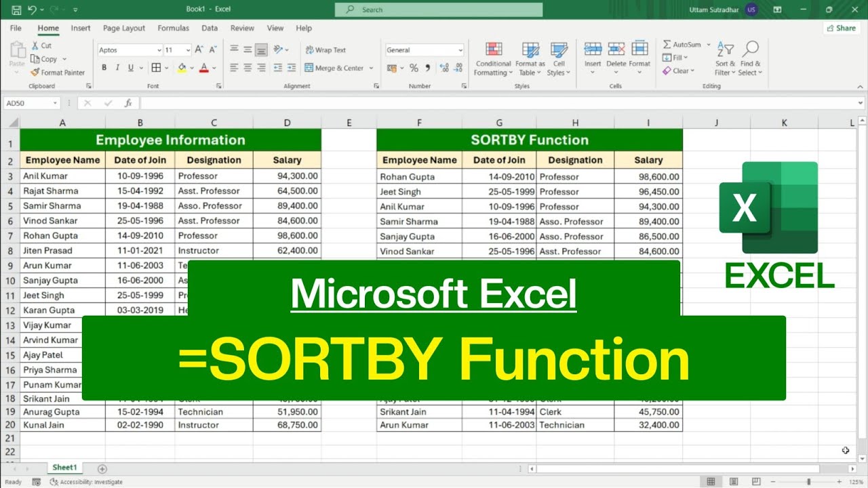This screenshot has width=868, height=488.
Task: Click the Clear button in Editing group
Action: [679, 70]
